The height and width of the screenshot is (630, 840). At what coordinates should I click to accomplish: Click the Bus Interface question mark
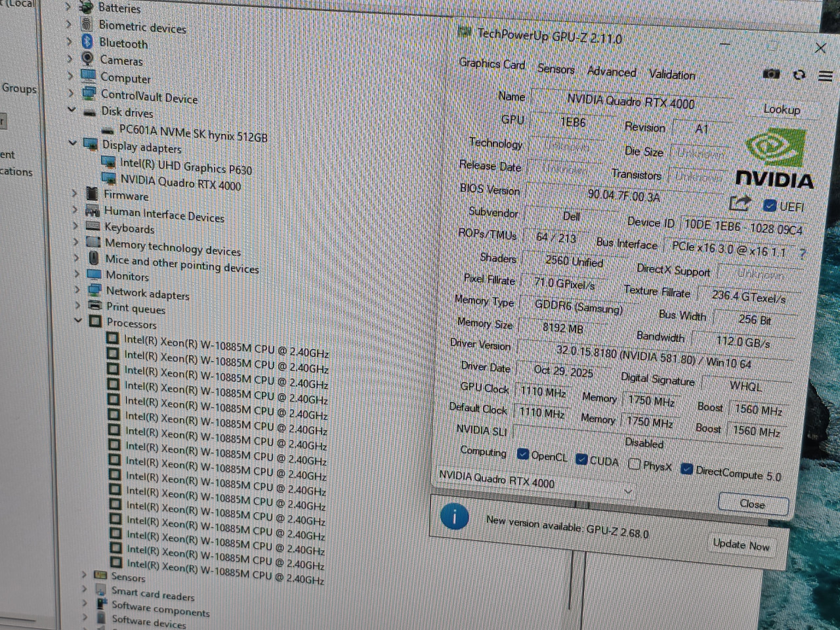click(x=803, y=253)
